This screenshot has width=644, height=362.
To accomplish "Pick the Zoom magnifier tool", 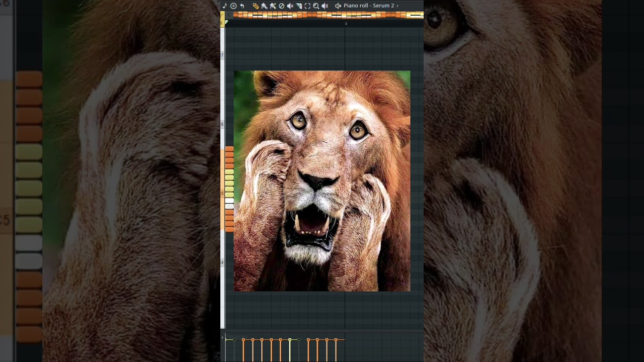I will [316, 6].
